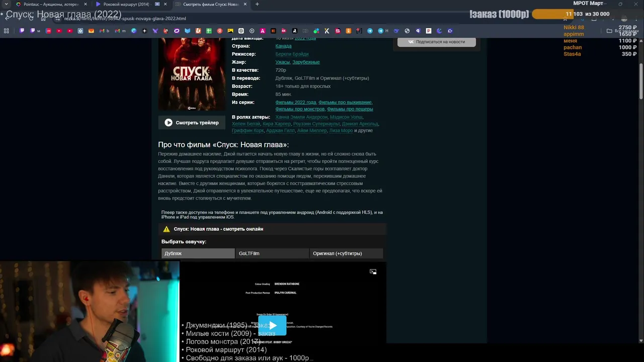Open the Gmail bookmark labeled b

pyautogui.click(x=105, y=31)
